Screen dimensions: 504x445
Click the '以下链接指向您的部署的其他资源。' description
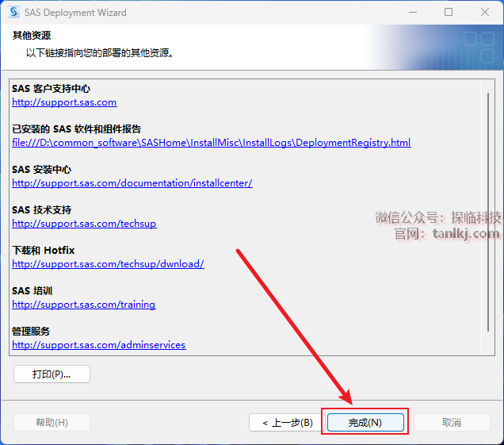tap(100, 53)
